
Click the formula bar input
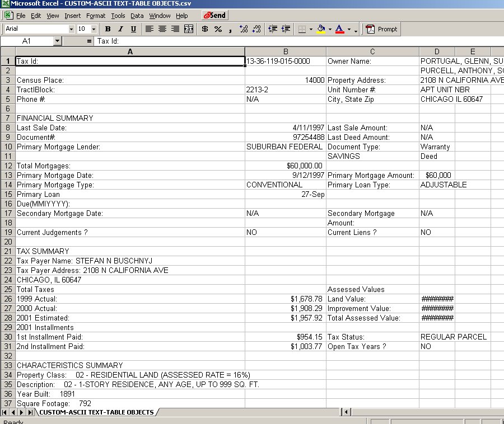(299, 41)
